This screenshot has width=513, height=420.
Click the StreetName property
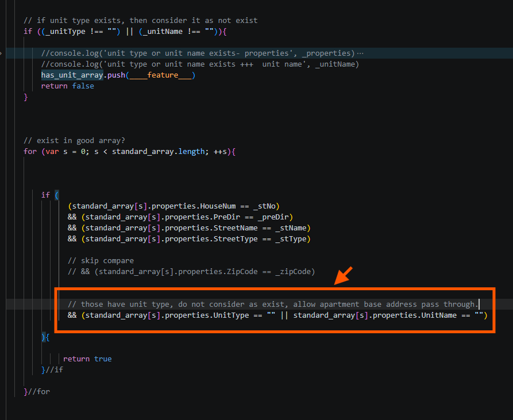(x=236, y=228)
